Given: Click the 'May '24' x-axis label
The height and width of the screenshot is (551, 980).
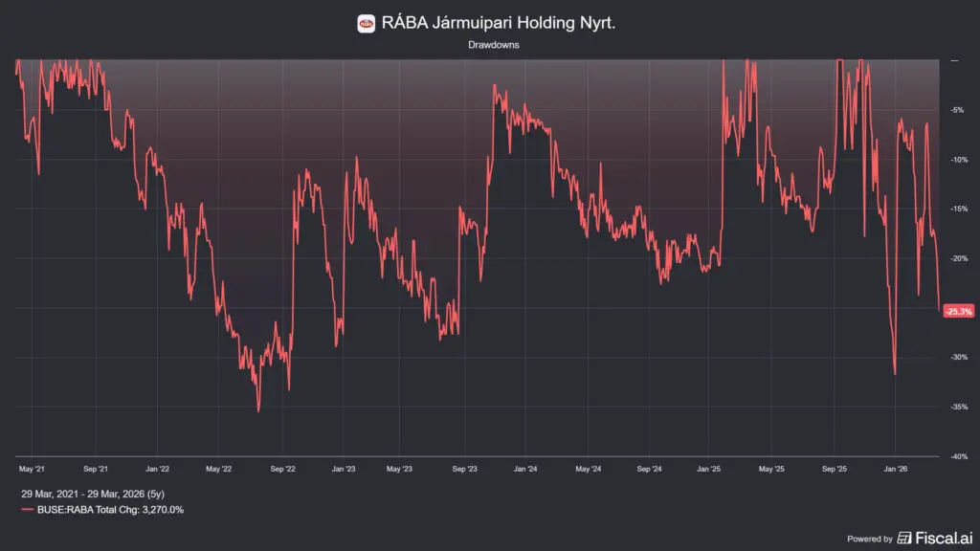Looking at the screenshot, I should (x=589, y=469).
